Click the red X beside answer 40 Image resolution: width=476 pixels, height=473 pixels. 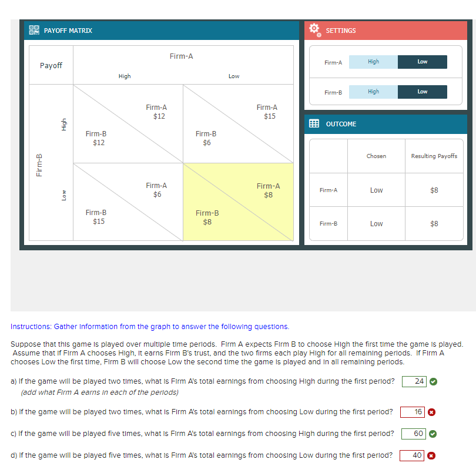432,455
